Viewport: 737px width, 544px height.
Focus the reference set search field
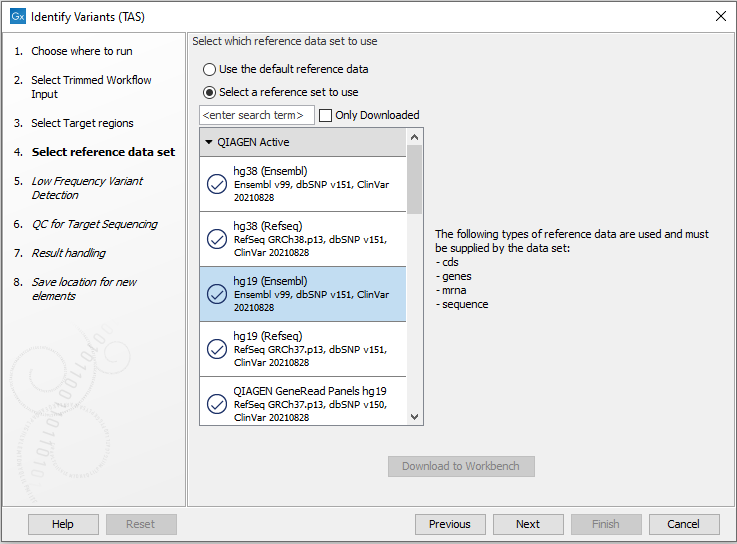257,116
